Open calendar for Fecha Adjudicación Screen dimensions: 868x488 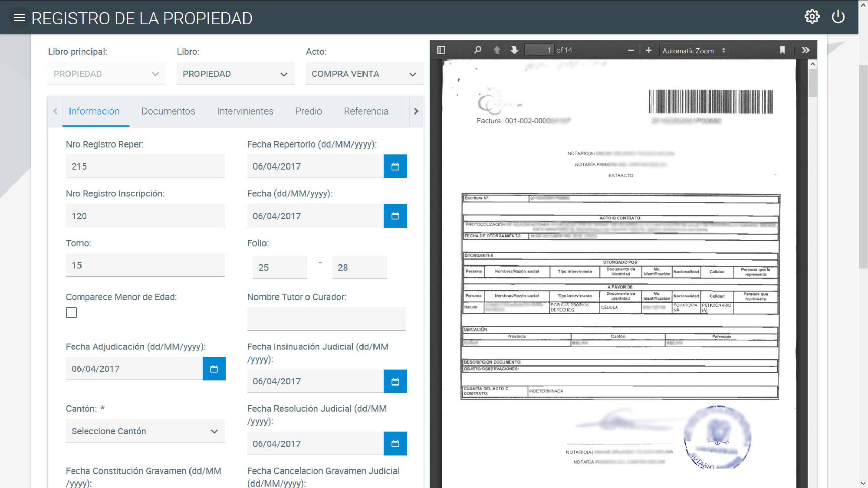(x=214, y=369)
